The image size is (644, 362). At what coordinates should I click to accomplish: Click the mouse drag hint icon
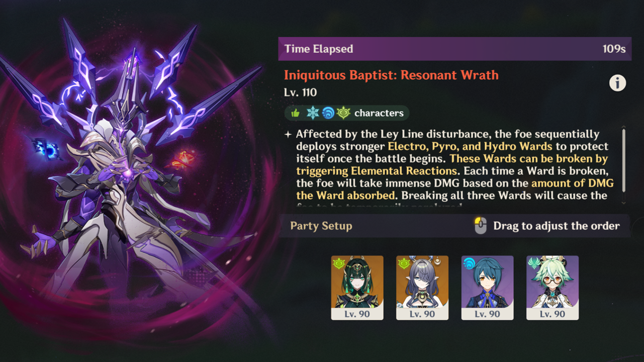(481, 226)
